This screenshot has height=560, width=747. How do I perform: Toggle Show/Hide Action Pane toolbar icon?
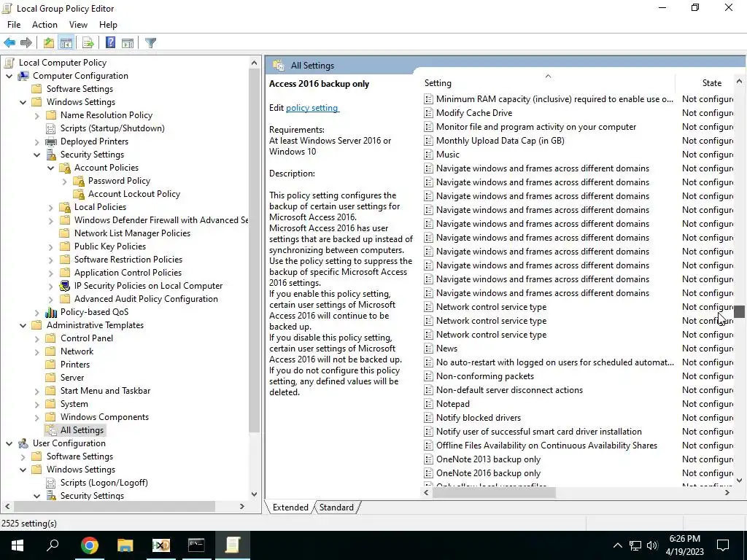(x=128, y=43)
